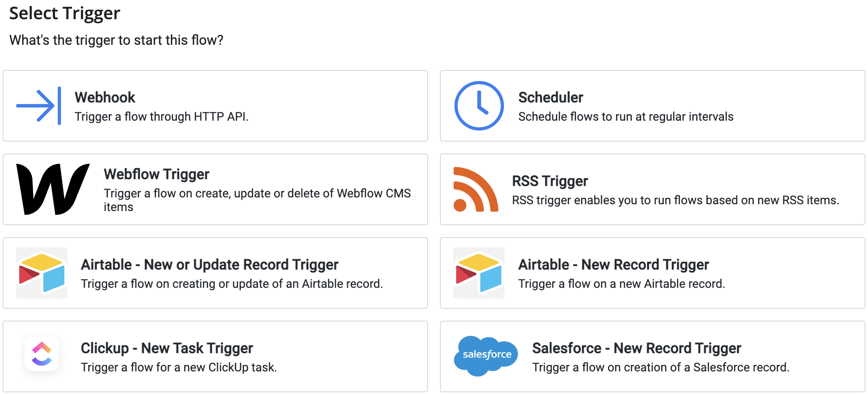Image resolution: width=868 pixels, height=394 pixels.
Task: Click the Webhook arrow icon
Action: point(38,106)
